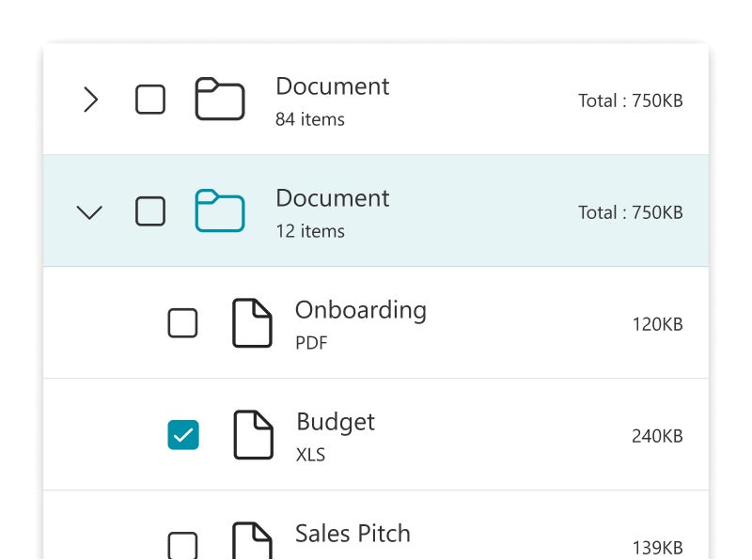This screenshot has width=752, height=560.
Task: Open the Budget file name
Action: (x=336, y=422)
